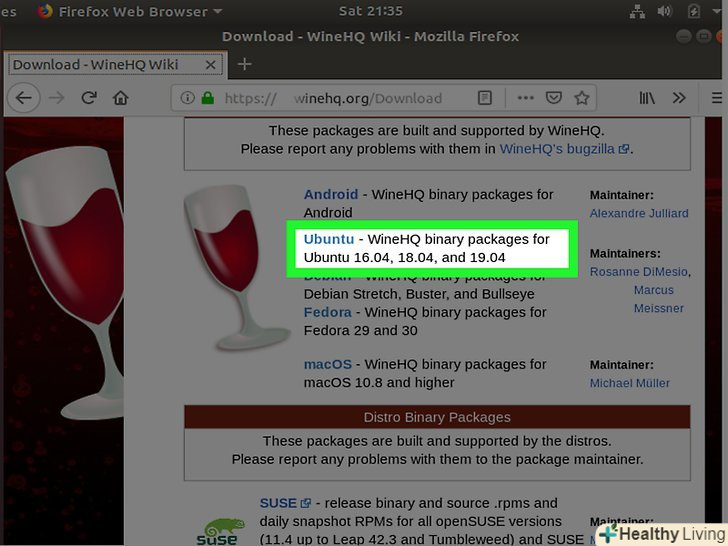
Task: Open the Firefox hamburger menu
Action: (x=717, y=98)
